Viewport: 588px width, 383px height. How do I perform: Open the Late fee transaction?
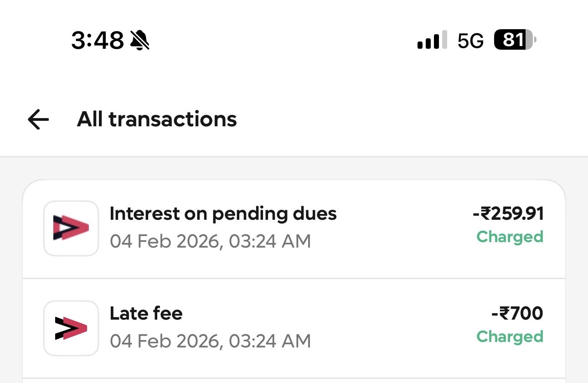click(146, 313)
